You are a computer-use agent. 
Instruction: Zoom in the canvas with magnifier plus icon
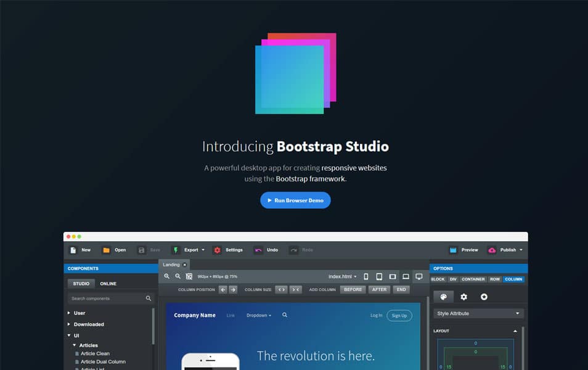pos(167,276)
